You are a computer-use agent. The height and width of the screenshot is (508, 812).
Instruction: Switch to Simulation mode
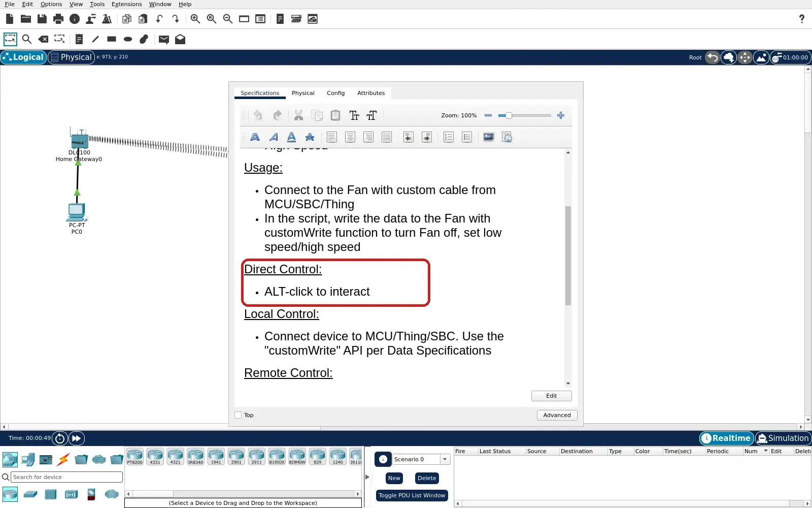click(x=783, y=438)
